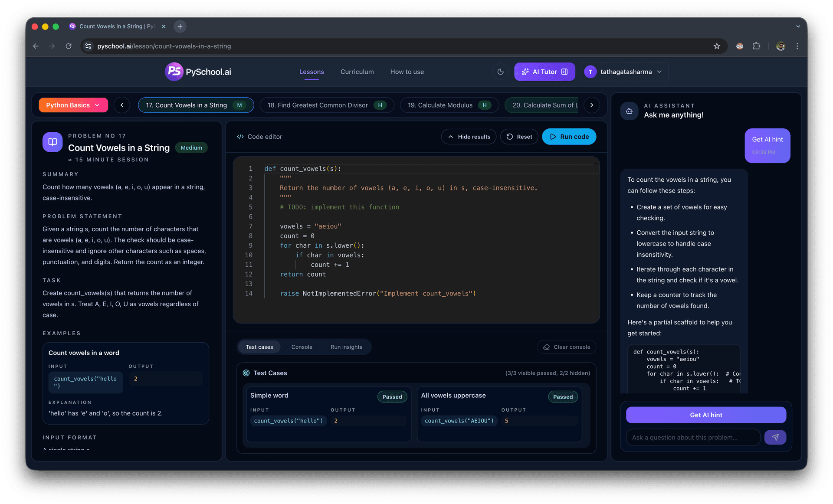Open the Lessons nav link
Image resolution: width=833 pixels, height=504 pixels.
[312, 72]
